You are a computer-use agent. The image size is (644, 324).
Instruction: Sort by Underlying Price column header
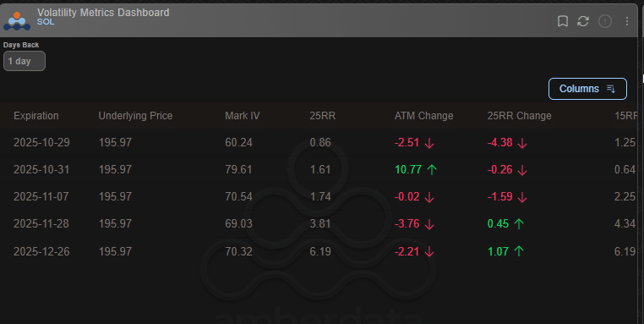(x=135, y=116)
